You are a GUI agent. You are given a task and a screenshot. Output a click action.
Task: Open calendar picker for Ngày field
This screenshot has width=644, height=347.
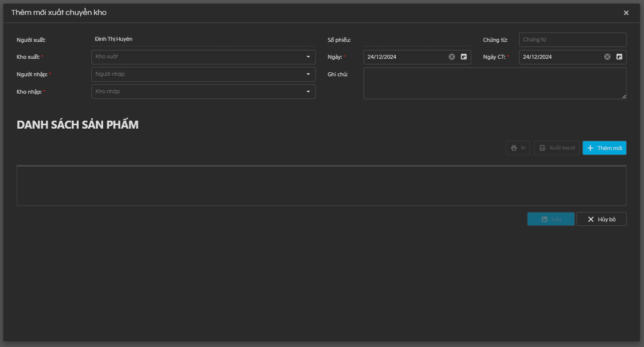tap(464, 57)
